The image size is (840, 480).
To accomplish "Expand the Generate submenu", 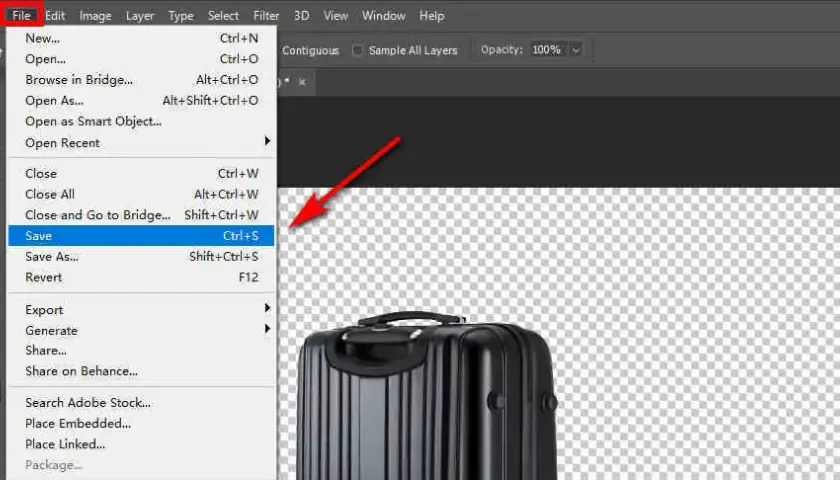I will (141, 331).
